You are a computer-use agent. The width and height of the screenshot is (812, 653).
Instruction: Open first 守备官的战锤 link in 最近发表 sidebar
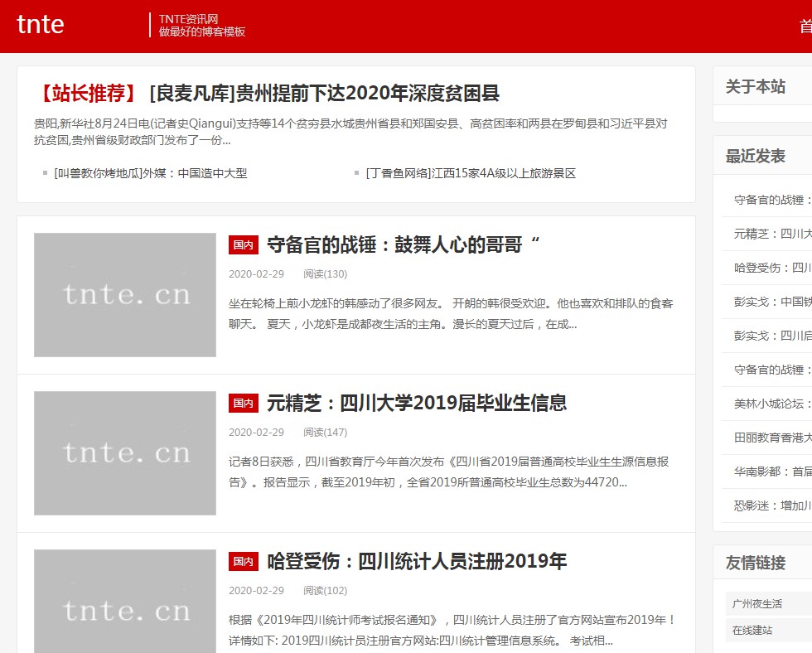772,200
